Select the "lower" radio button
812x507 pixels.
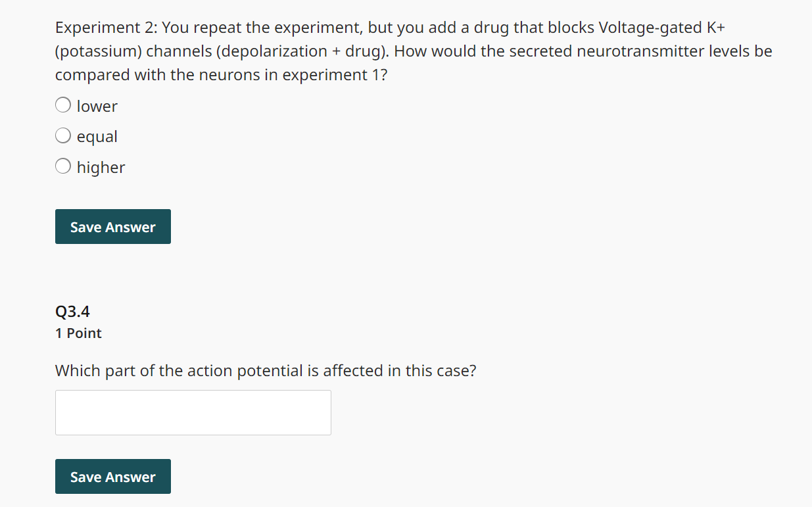coord(62,105)
